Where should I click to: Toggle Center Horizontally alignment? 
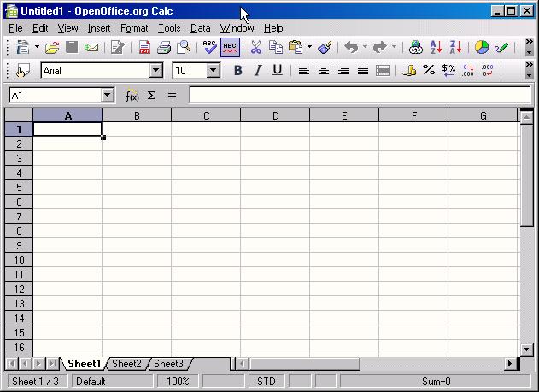pyautogui.click(x=323, y=70)
